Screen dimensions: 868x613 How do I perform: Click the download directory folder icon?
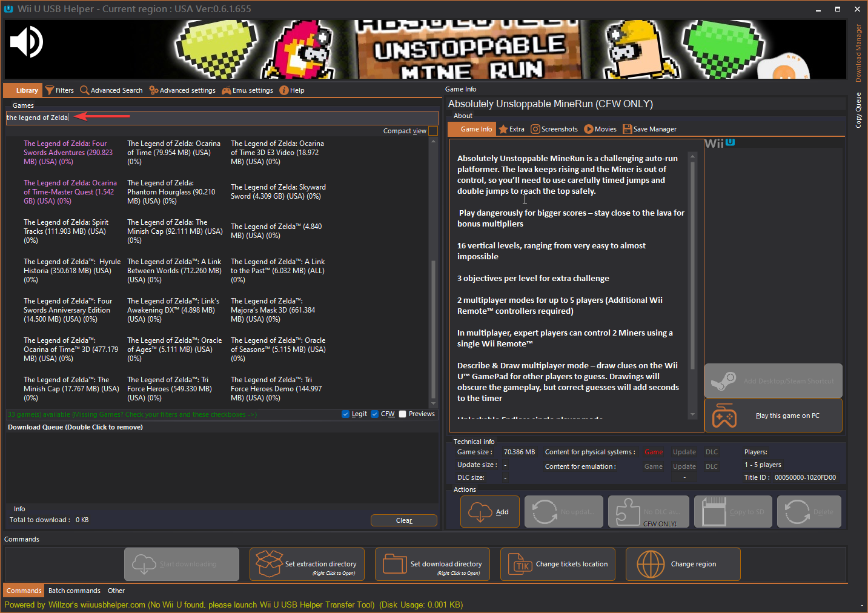[x=394, y=564]
